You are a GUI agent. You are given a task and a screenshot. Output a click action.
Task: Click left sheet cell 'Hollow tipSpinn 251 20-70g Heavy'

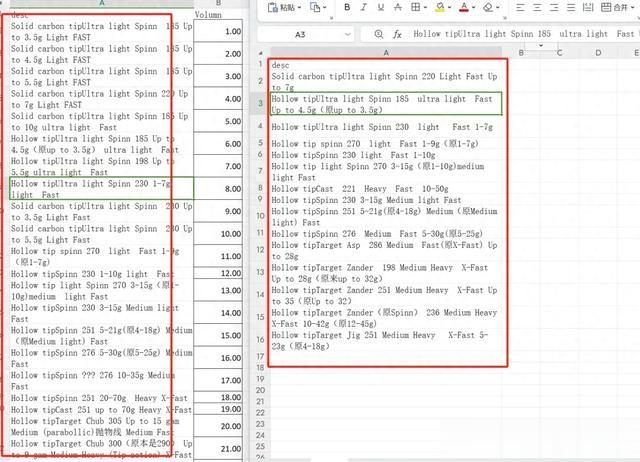101,398
